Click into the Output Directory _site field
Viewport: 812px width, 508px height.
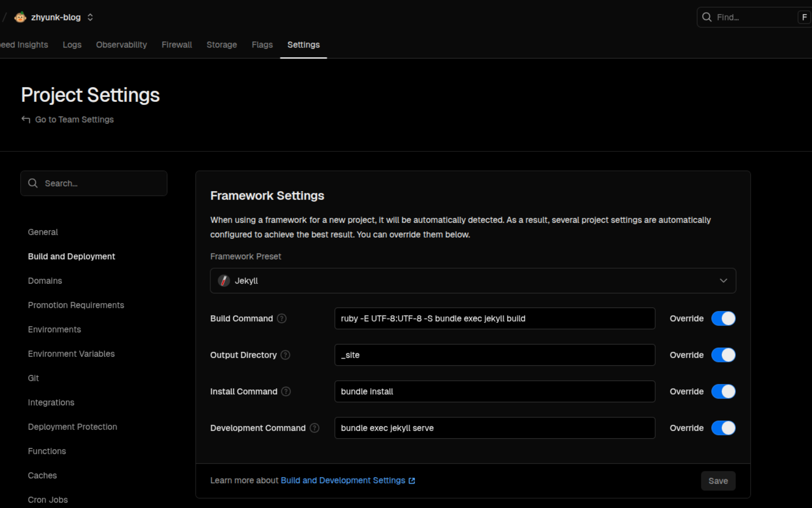[x=495, y=355]
